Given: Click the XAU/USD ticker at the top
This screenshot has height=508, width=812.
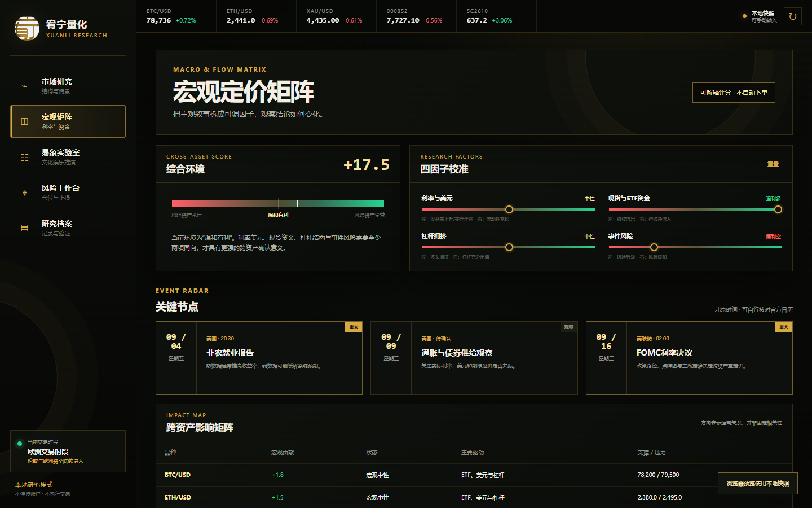Looking at the screenshot, I should click(336, 16).
